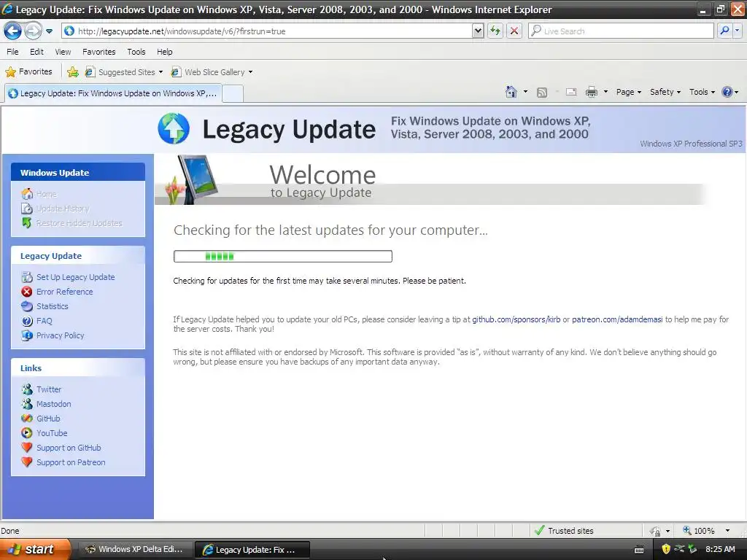Click the github.com/sponsors/kirb link
747x560 pixels.
(516, 319)
